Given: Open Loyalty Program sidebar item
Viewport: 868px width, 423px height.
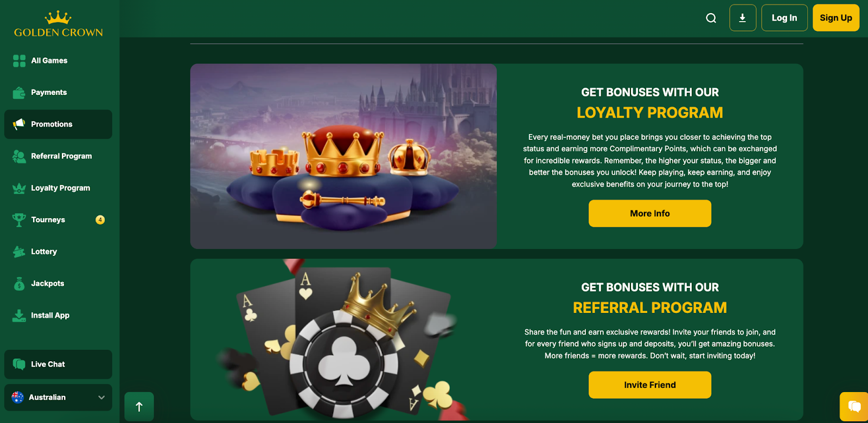Looking at the screenshot, I should click(58, 188).
